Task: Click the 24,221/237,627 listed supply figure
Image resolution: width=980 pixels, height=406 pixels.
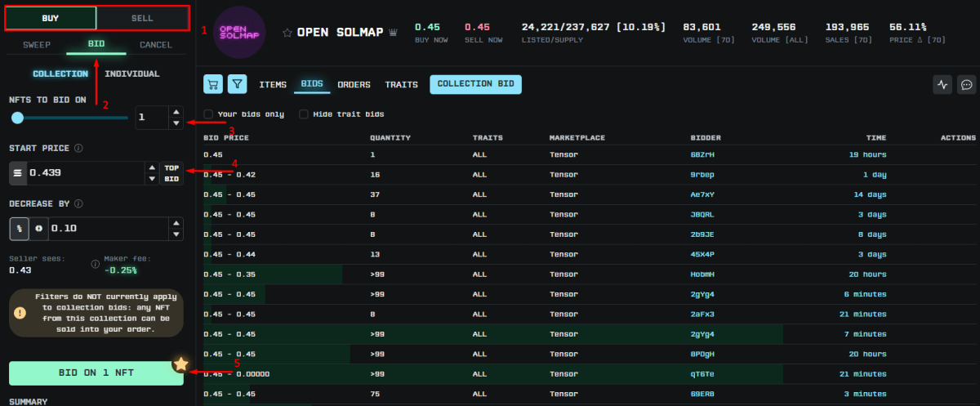Action: (x=594, y=27)
